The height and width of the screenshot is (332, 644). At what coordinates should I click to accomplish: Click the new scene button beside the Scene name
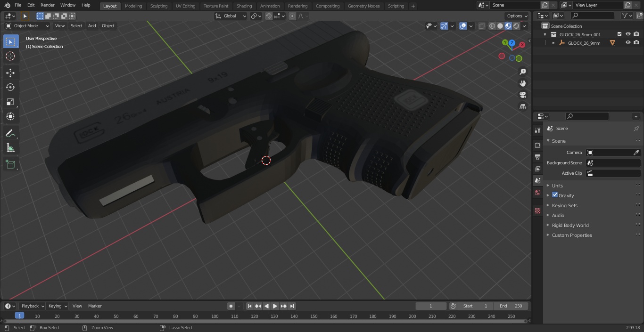tap(545, 5)
